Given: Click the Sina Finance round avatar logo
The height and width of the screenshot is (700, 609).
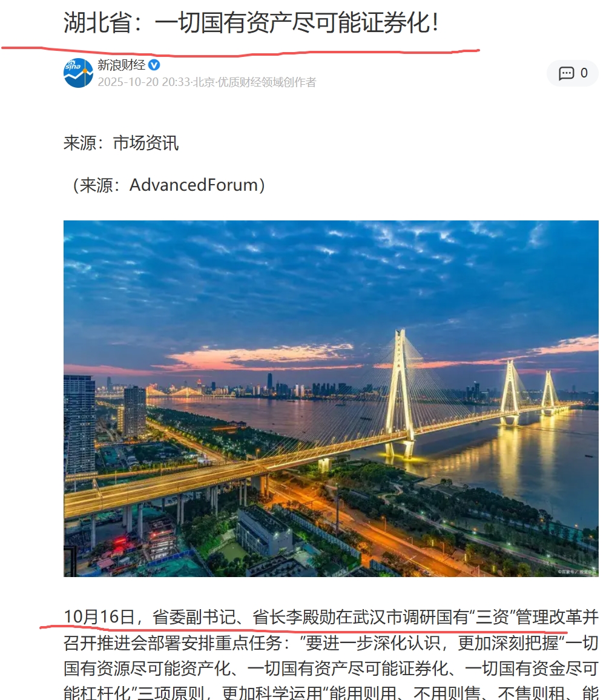Looking at the screenshot, I should point(79,73).
